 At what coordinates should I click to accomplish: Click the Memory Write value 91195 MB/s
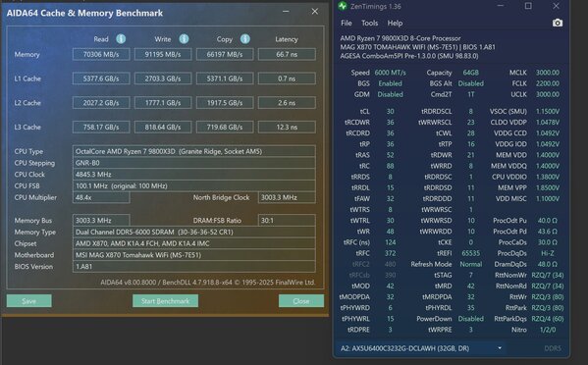(163, 54)
